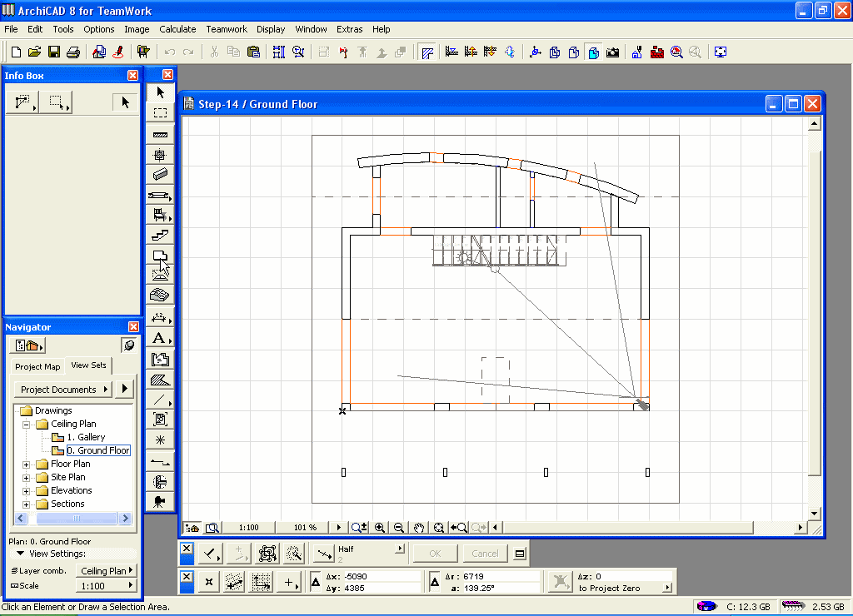Screen dimensions: 853x616
Task: Activate the Camera tool in the toolbox
Action: [160, 501]
